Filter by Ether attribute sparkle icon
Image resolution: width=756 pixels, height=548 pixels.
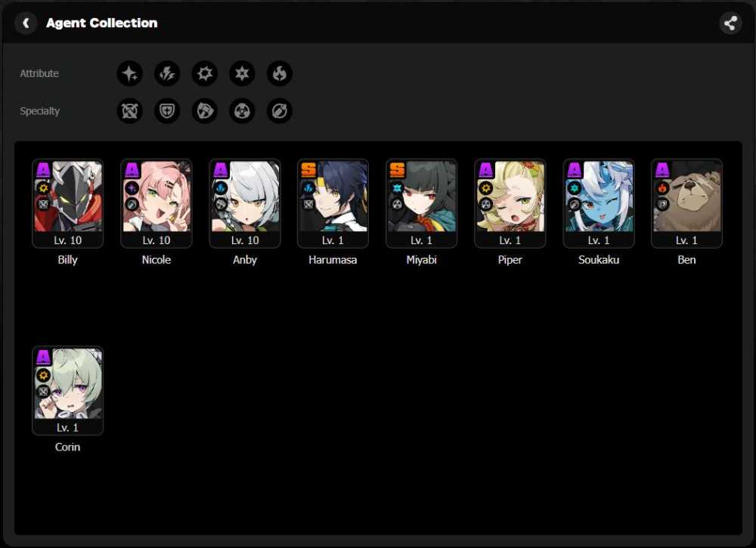(x=130, y=73)
